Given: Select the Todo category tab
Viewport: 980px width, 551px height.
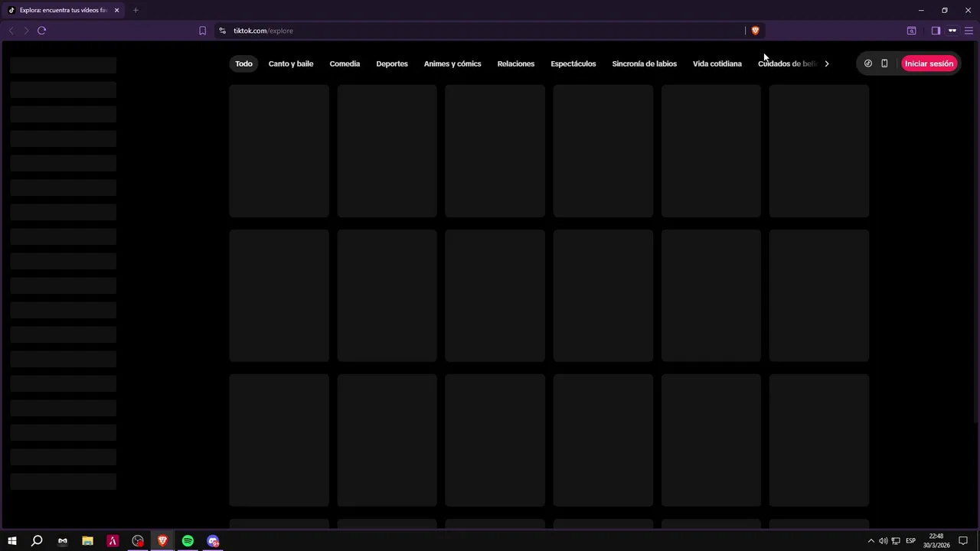Looking at the screenshot, I should pos(243,64).
